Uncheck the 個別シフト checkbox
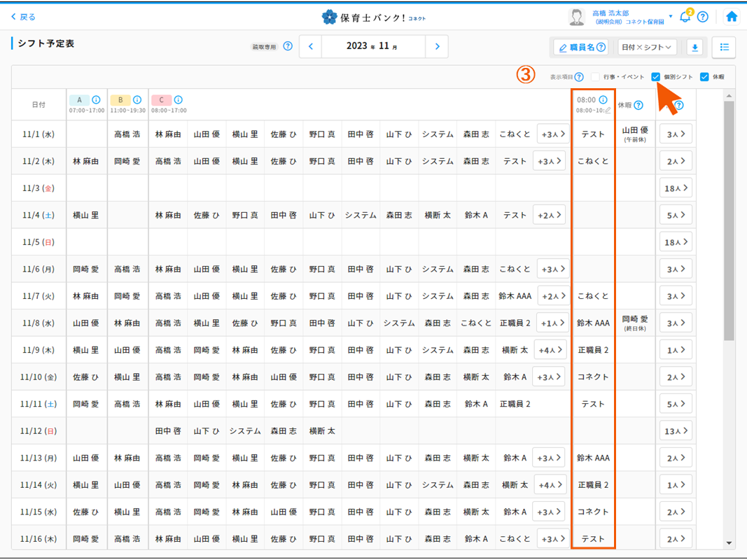Viewport: 747px width, 560px height. 655,77
